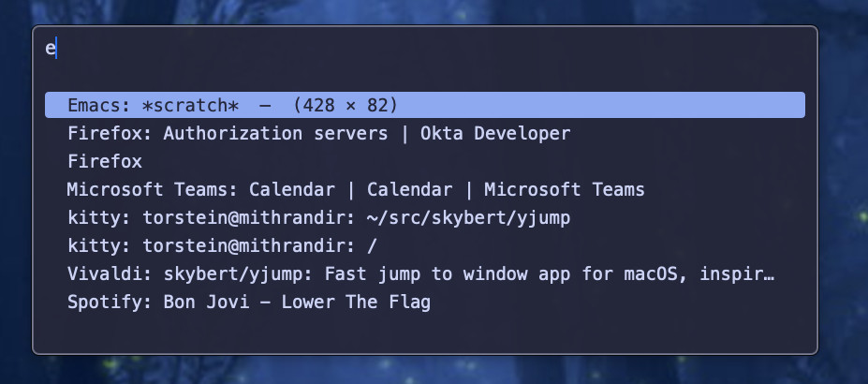Jump to Firefox Authorization servers window

(318, 133)
